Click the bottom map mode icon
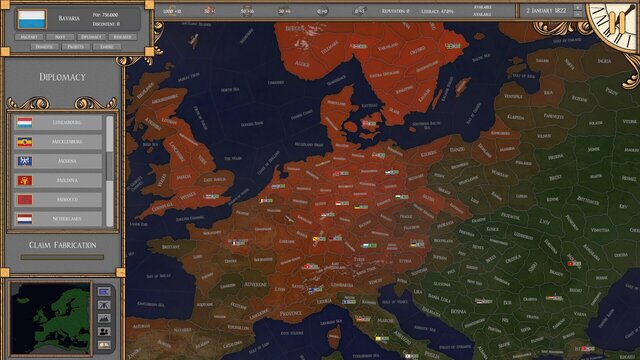This screenshot has height=360, width=640. coord(104,345)
